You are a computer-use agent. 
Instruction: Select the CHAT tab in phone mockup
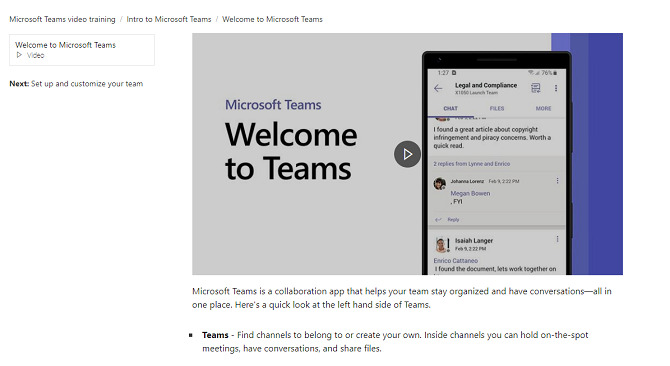tap(450, 108)
